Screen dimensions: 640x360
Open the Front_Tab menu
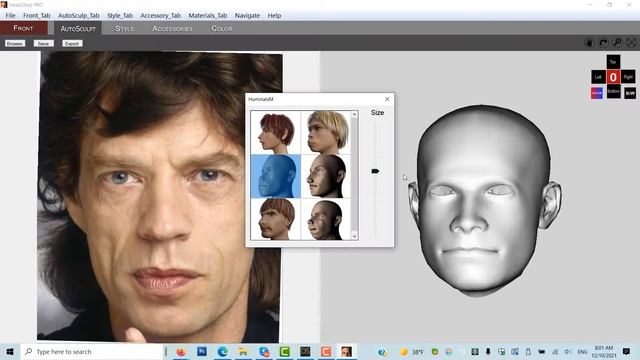tap(37, 16)
